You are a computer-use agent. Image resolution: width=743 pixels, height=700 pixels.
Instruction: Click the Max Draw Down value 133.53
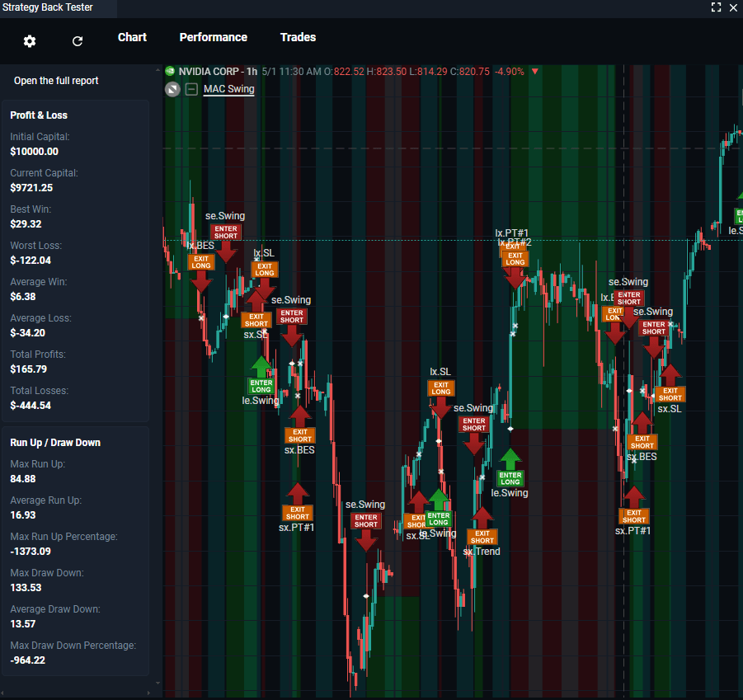(26, 588)
